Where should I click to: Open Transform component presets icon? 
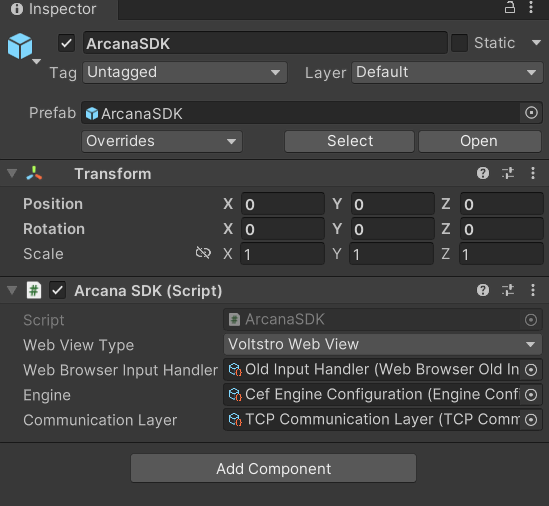click(x=508, y=173)
